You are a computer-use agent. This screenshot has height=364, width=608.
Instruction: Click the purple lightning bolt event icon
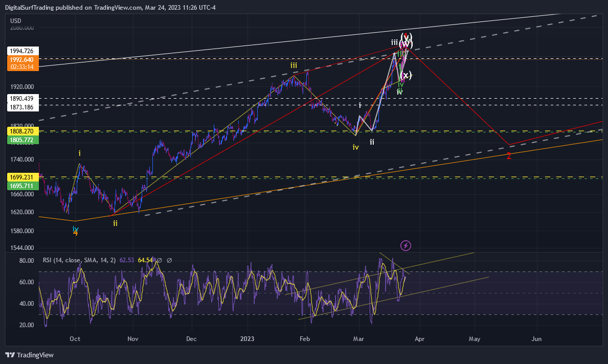coord(406,245)
